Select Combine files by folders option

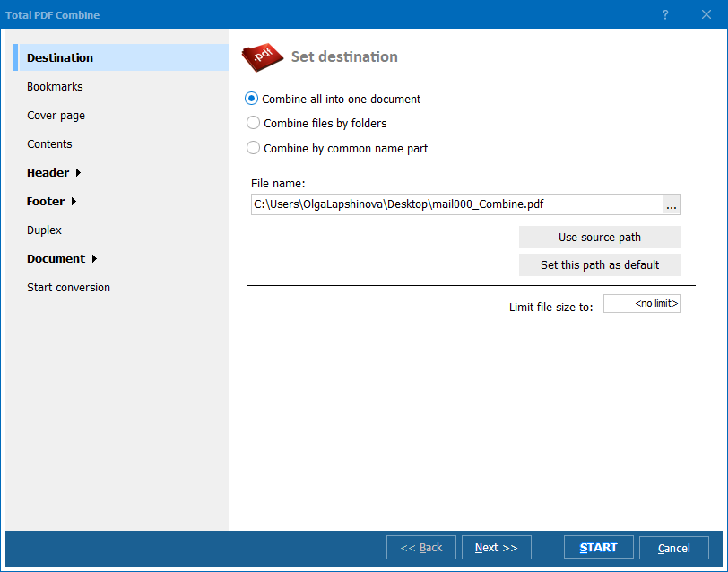coord(253,124)
